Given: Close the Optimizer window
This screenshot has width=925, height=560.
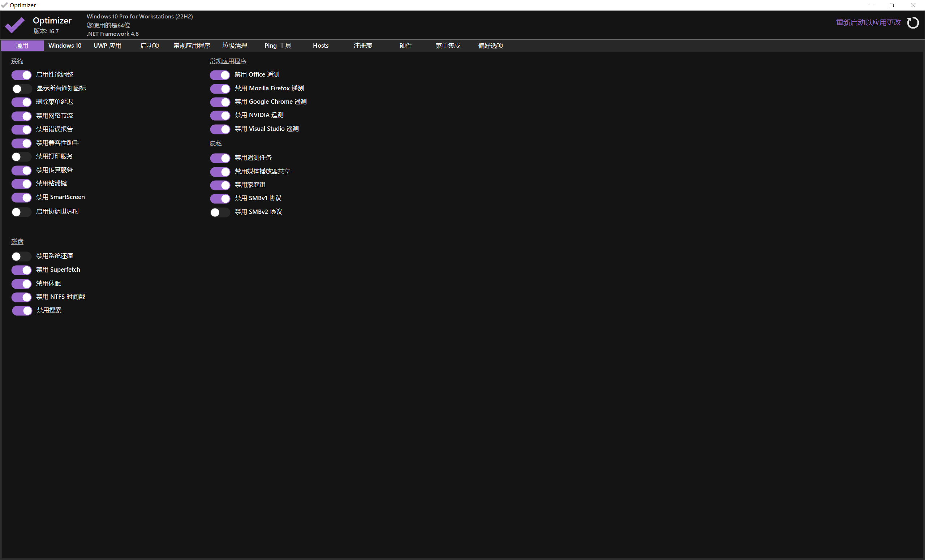Looking at the screenshot, I should pyautogui.click(x=913, y=5).
